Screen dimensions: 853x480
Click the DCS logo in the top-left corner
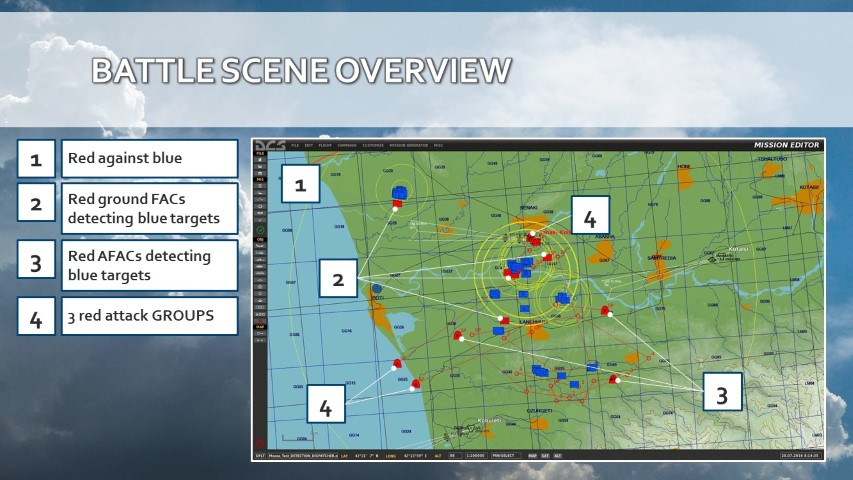click(x=269, y=145)
